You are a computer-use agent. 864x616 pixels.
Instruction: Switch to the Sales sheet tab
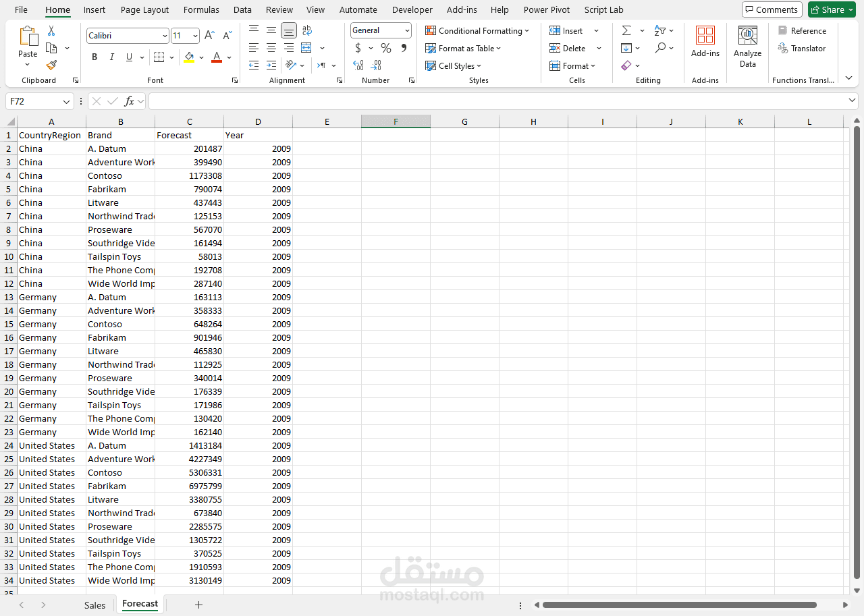coord(95,605)
